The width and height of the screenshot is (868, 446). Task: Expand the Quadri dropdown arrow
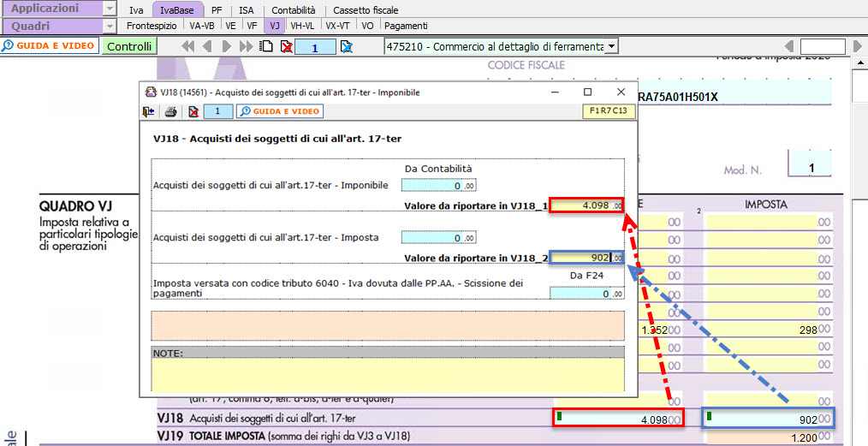coord(109,26)
